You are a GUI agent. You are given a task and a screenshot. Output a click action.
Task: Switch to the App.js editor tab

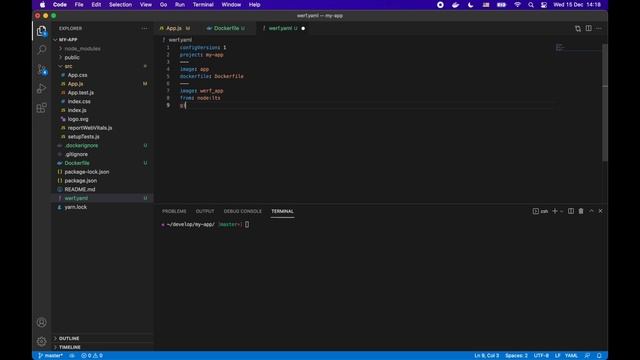point(174,29)
